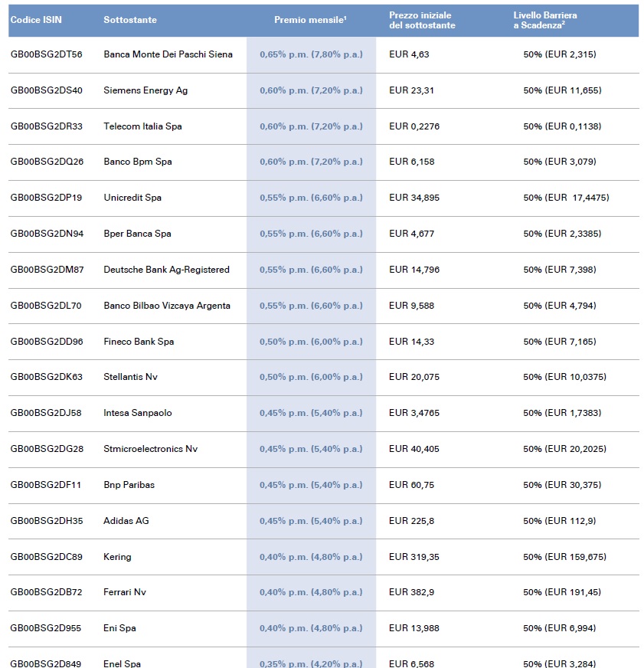The height and width of the screenshot is (668, 644).
Task: Click Banco Bilbao Vizcaya Argenta
Action: [166, 306]
